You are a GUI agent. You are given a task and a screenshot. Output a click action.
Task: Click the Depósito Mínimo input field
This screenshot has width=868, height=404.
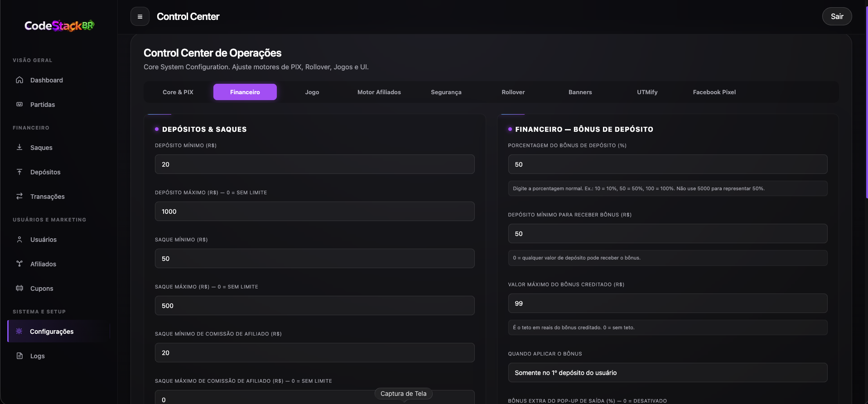coord(315,164)
